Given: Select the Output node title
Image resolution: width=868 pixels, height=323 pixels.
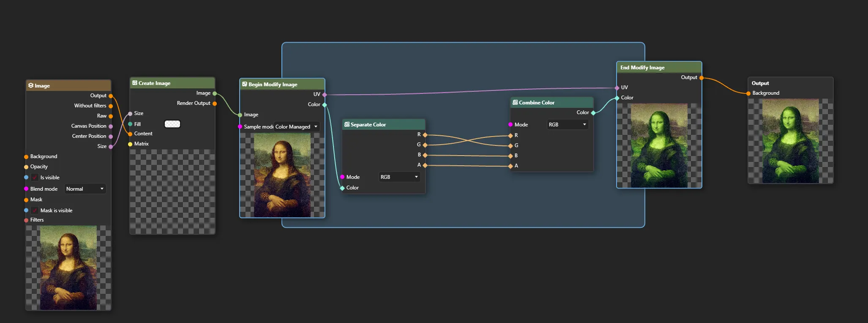Looking at the screenshot, I should pos(760,83).
